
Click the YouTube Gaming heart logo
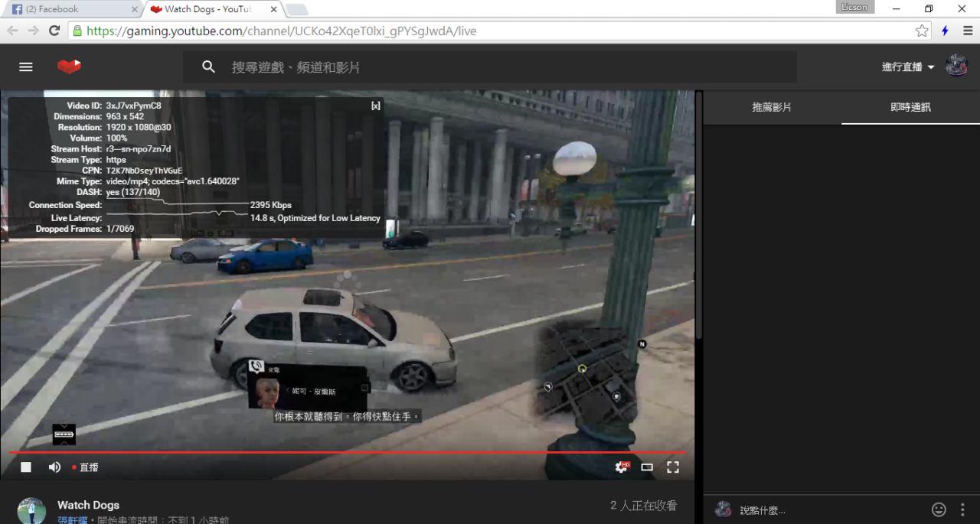pyautogui.click(x=69, y=67)
